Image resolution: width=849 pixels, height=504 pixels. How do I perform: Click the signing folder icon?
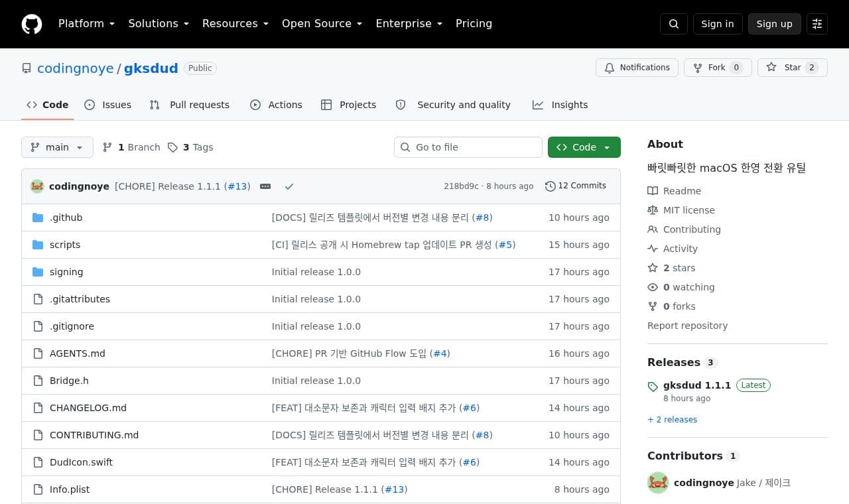pos(38,272)
